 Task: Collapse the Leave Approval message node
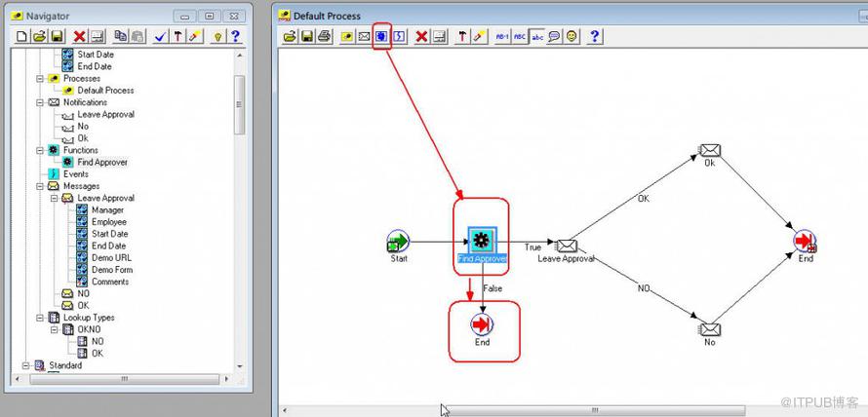(x=55, y=198)
